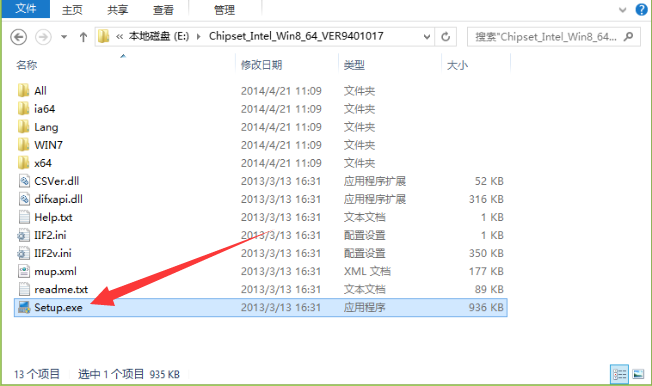Click the 316 KB size of difxapi.dll
The image size is (652, 386).
click(486, 199)
